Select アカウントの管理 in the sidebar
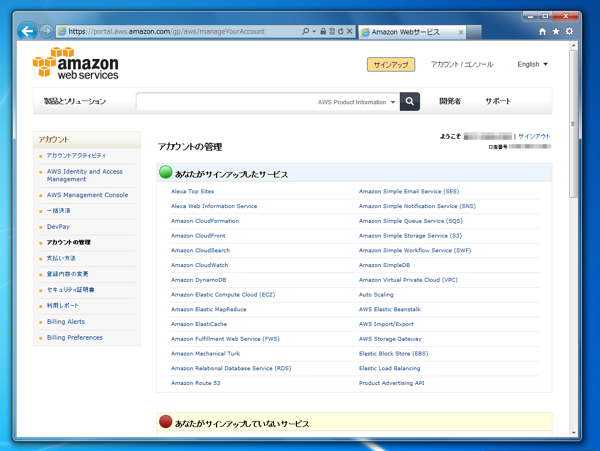The height and width of the screenshot is (451, 600). point(68,242)
